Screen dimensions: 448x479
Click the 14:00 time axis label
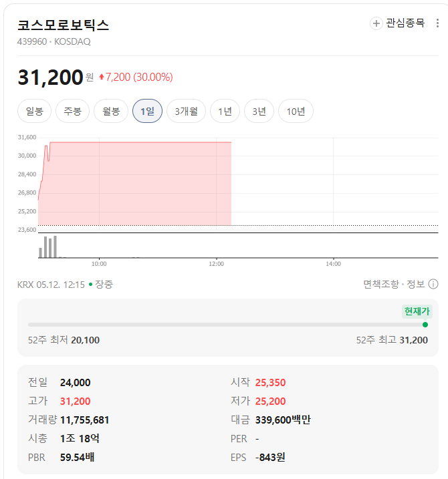tap(333, 264)
